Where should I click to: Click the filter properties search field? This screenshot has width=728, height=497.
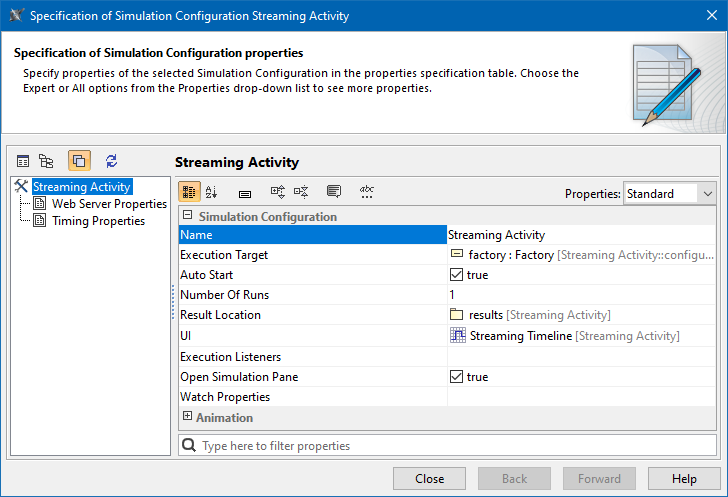click(x=450, y=445)
